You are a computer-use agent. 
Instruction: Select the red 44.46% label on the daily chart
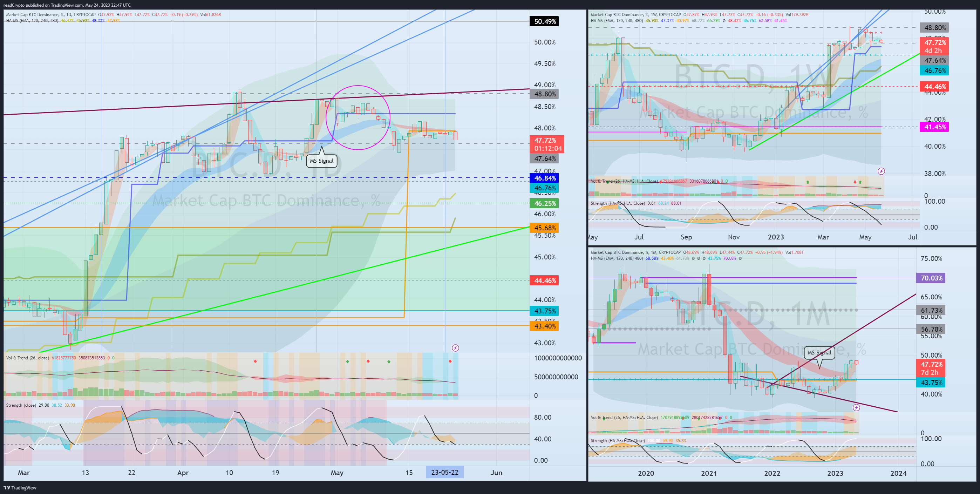click(545, 280)
